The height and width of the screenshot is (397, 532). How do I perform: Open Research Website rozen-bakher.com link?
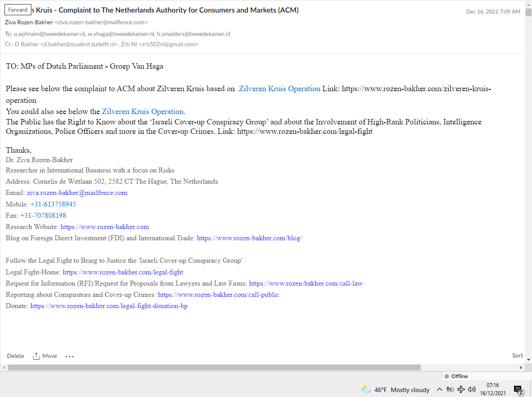tap(105, 227)
